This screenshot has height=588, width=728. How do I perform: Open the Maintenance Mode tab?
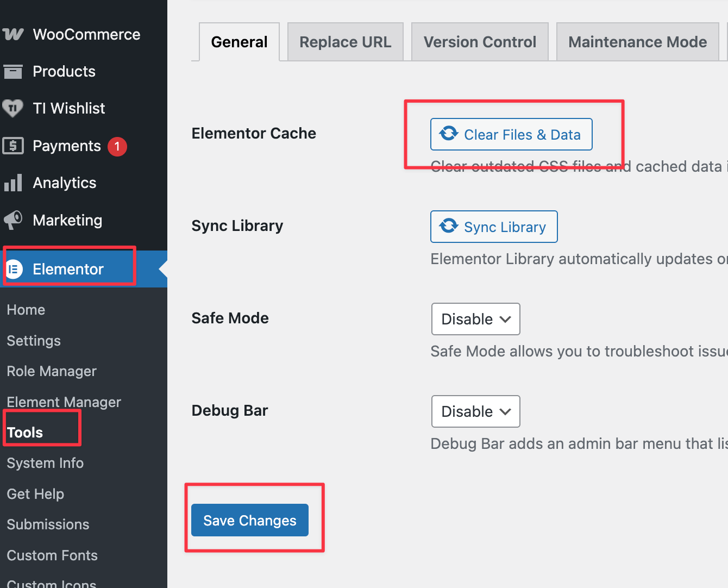[x=637, y=42]
